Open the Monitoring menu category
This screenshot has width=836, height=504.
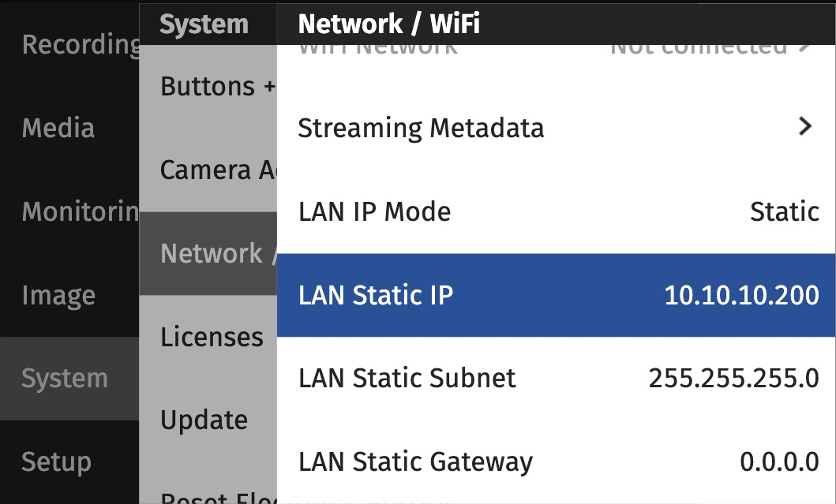[80, 211]
